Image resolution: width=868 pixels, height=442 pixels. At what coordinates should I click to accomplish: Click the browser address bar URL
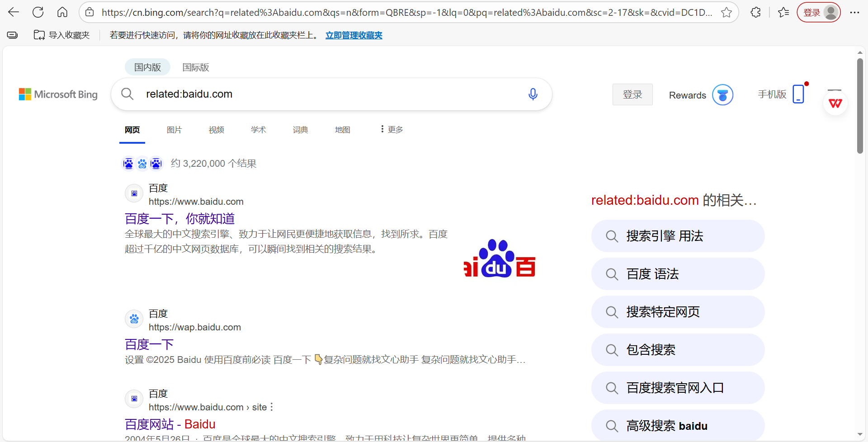tap(407, 13)
